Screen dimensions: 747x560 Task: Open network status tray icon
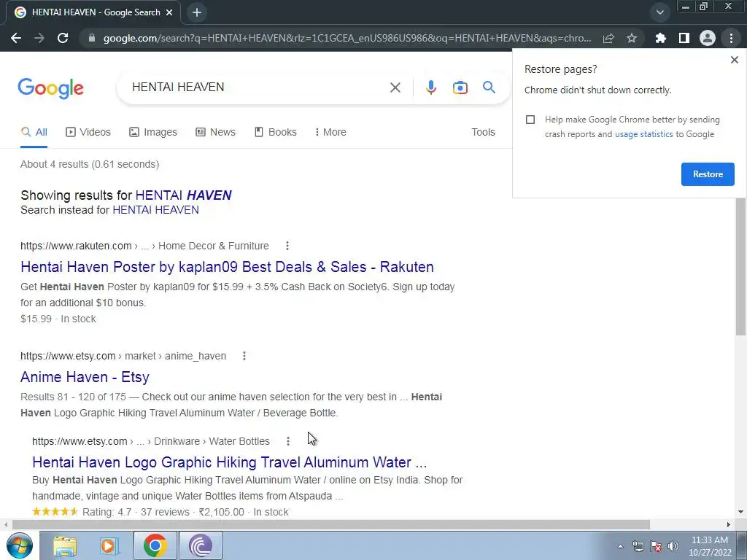(x=638, y=546)
